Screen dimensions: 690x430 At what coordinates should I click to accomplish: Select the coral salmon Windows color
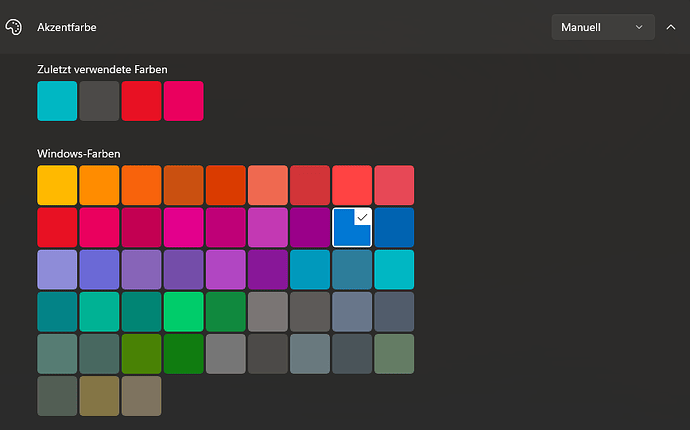pyautogui.click(x=268, y=185)
